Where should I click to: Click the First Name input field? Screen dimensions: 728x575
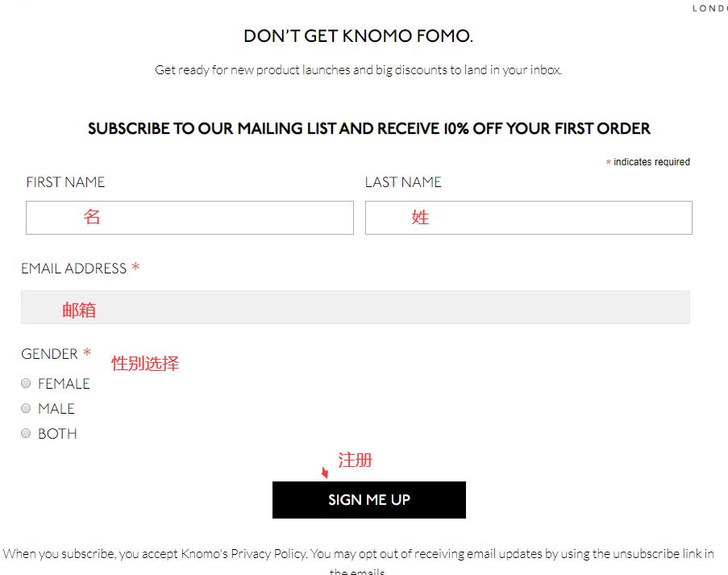[189, 218]
